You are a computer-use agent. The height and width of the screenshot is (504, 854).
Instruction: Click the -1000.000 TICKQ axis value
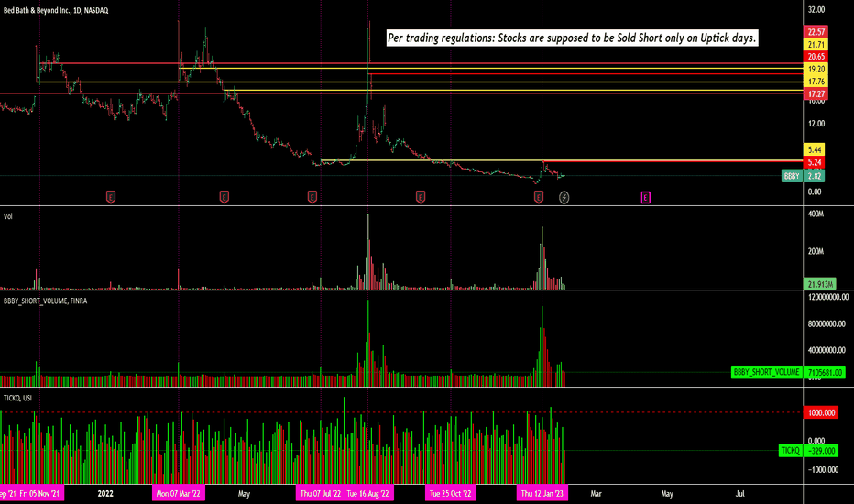pos(823,470)
